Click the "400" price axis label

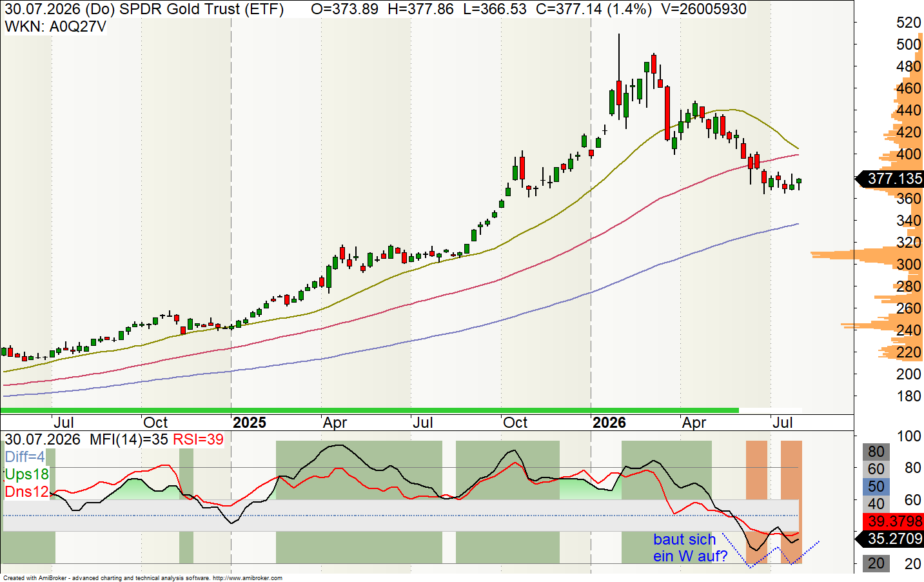tap(909, 154)
